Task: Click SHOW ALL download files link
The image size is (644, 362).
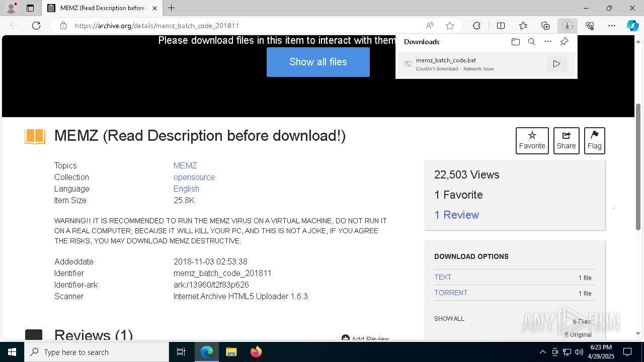Action: [449, 318]
